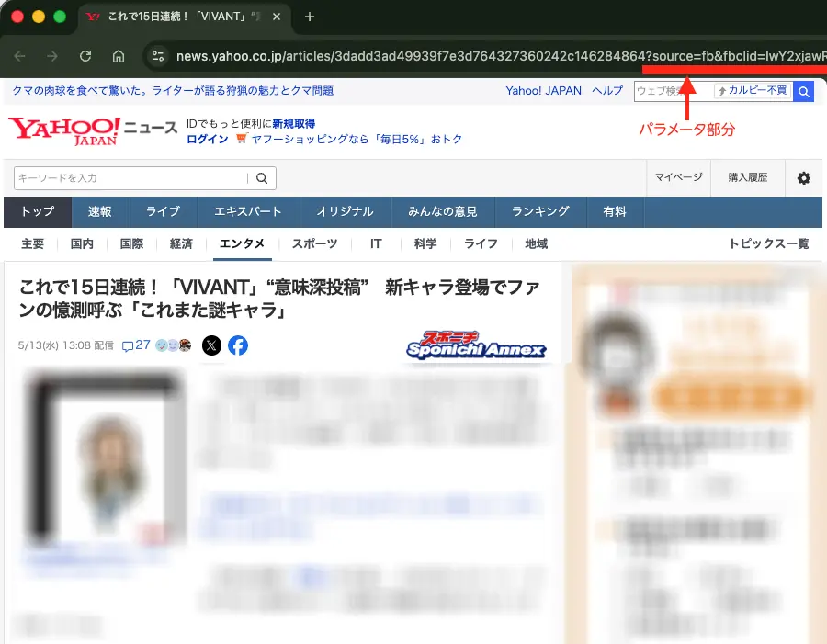Select the トップ navigation tab
The image size is (827, 644).
coord(38,212)
